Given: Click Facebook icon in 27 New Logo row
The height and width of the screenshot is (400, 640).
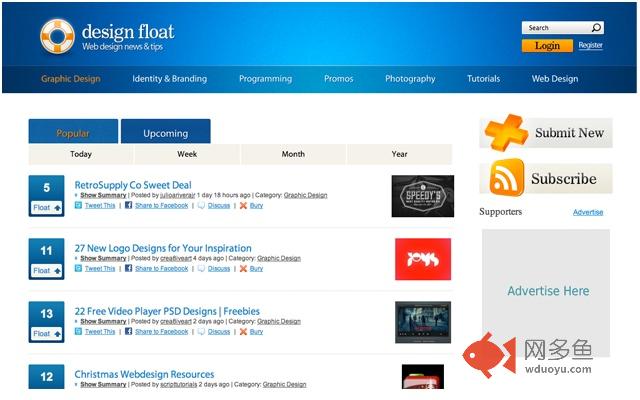Looking at the screenshot, I should point(128,268).
